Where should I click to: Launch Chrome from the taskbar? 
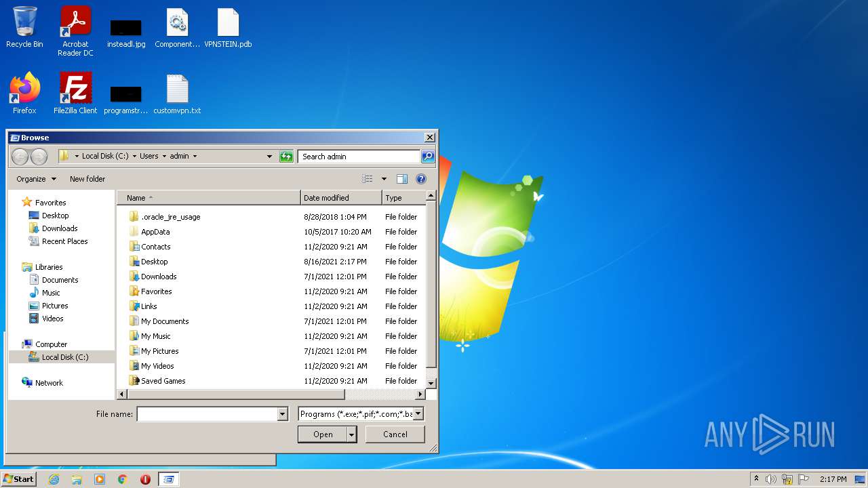point(123,479)
